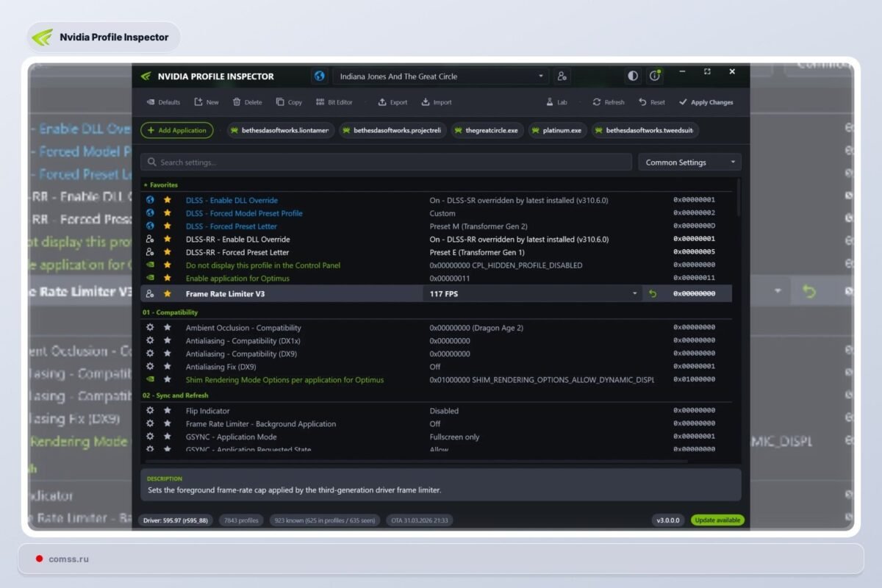This screenshot has height=588, width=882.
Task: Select the bethesdasoftworks.tweedsuit application chip
Action: coord(645,130)
